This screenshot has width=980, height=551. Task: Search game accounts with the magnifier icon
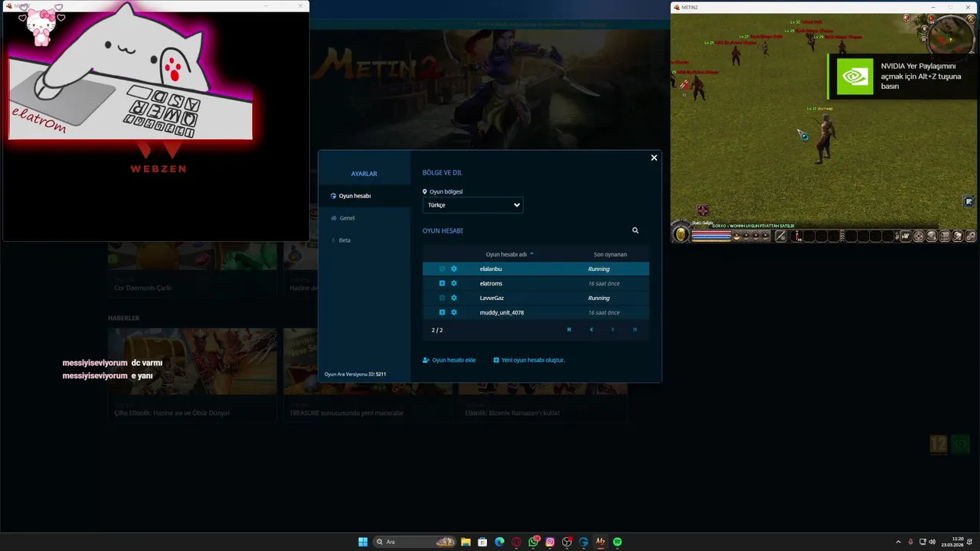click(635, 230)
